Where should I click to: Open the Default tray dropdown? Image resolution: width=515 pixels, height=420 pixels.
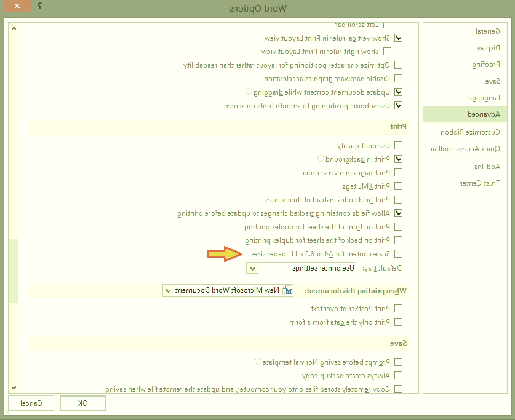pyautogui.click(x=252, y=268)
